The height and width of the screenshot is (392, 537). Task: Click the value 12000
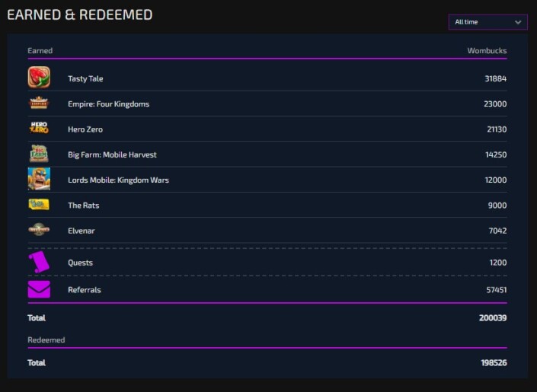(496, 180)
